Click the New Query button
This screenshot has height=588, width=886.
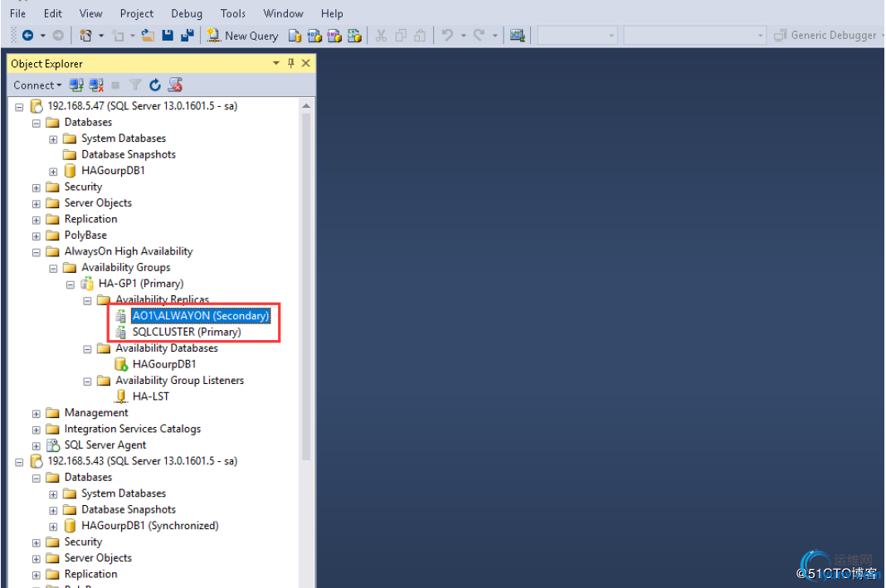point(242,36)
